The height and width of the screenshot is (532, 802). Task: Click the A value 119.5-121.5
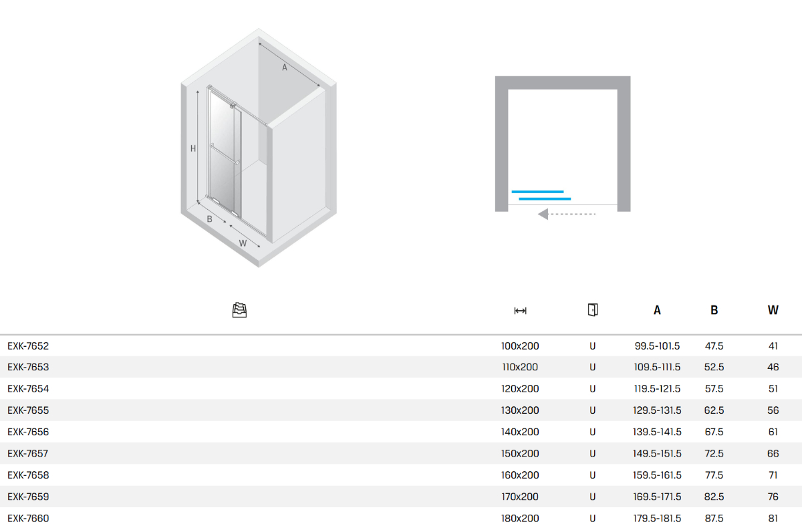[x=658, y=388]
